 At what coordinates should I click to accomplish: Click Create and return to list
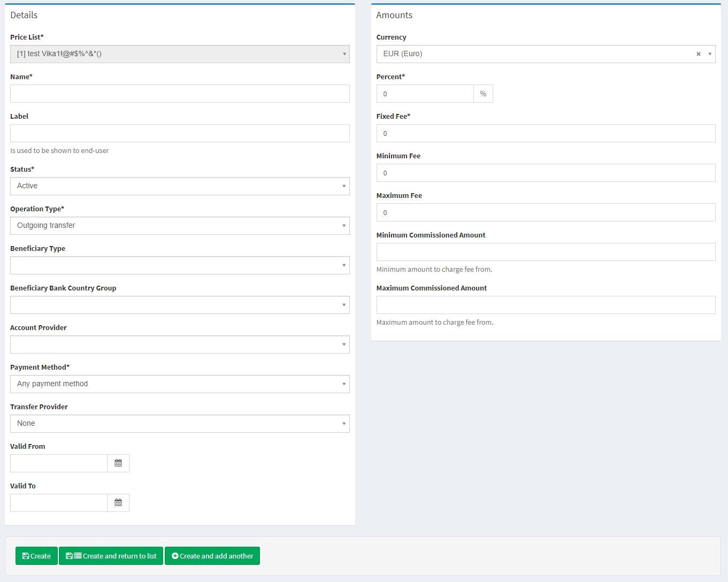[x=111, y=556]
